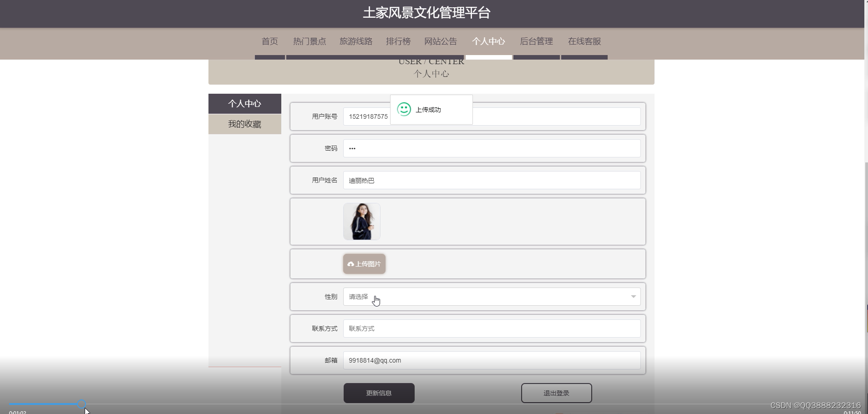Click the 联系方式 input field
The width and height of the screenshot is (868, 414).
(x=492, y=328)
